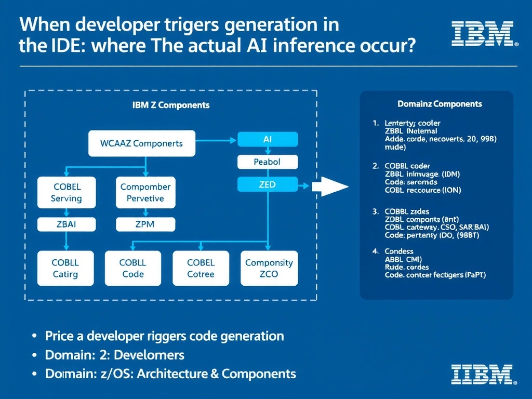Click the 'IBM Z Components' heading
This screenshot has height=399, width=532.
171,105
